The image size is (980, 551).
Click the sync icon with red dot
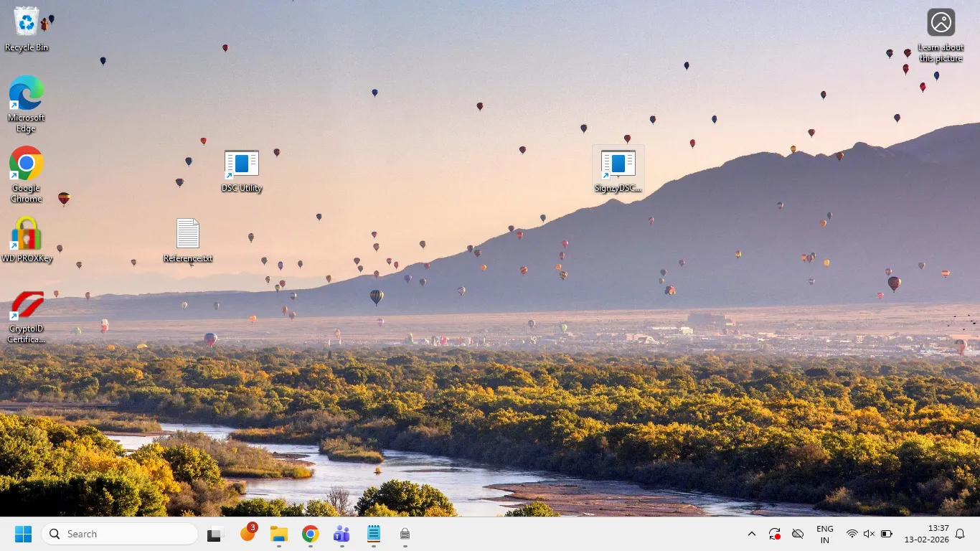point(775,534)
